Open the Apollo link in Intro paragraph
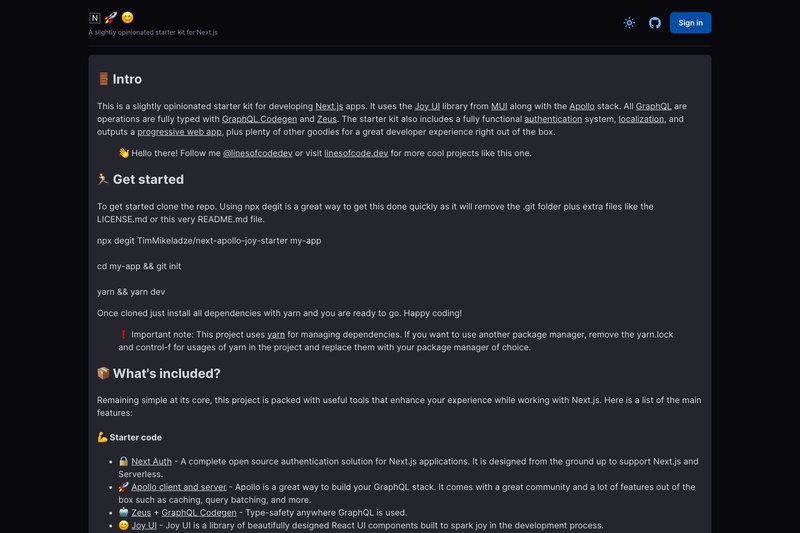The height and width of the screenshot is (533, 800). (x=582, y=106)
